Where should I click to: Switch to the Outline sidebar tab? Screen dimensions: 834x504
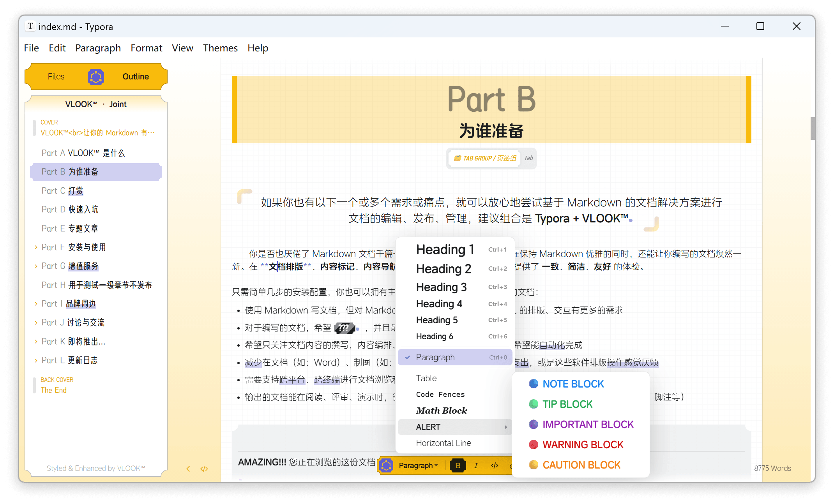point(136,77)
